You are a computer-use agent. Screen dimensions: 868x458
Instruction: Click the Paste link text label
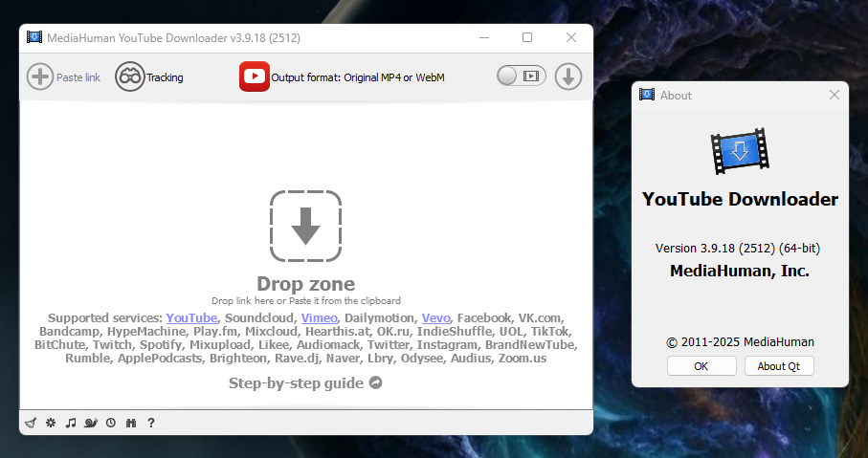click(78, 77)
